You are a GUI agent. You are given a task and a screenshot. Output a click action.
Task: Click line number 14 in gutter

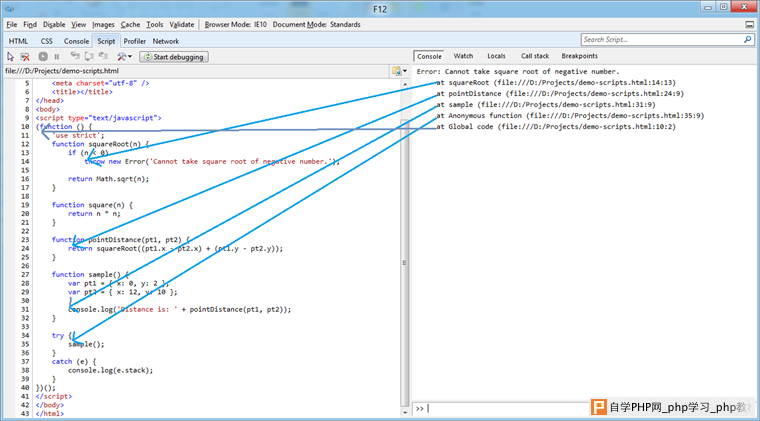25,161
